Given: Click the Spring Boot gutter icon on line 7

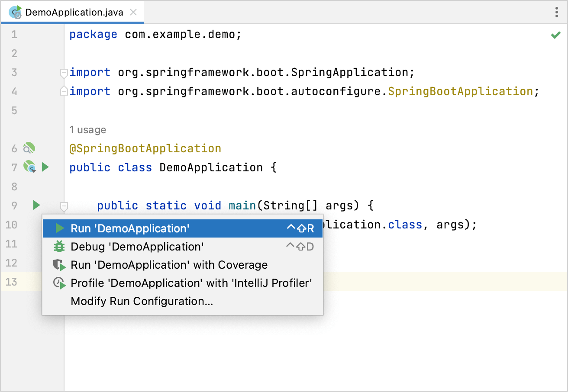Looking at the screenshot, I should click(29, 167).
